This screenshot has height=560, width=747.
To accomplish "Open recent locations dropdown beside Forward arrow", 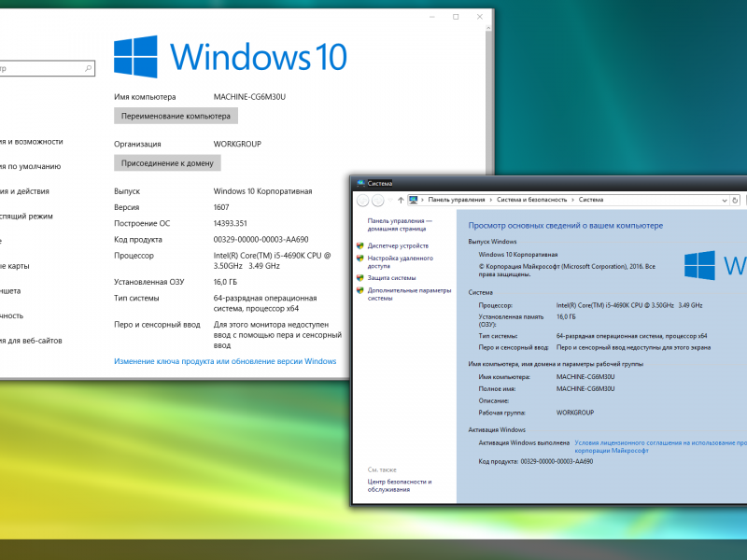I will coord(390,201).
